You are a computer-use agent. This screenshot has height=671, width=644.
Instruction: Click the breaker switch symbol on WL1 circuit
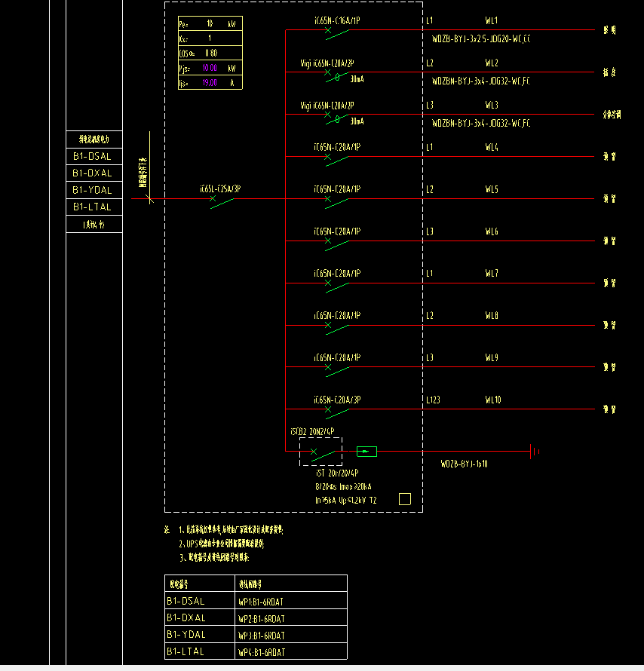click(x=337, y=33)
